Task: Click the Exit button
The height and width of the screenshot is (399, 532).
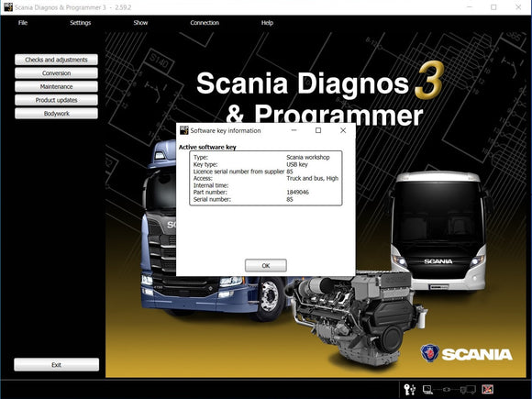Action: 56,365
